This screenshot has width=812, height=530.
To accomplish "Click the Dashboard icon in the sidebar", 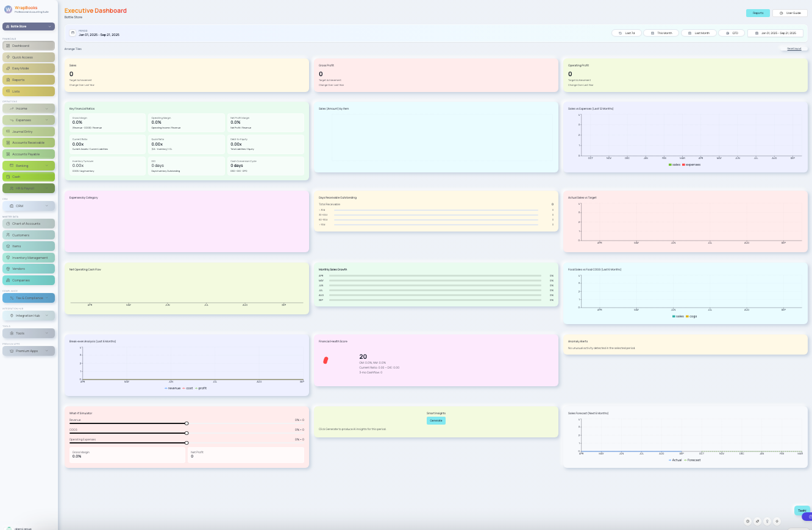I will (8, 46).
